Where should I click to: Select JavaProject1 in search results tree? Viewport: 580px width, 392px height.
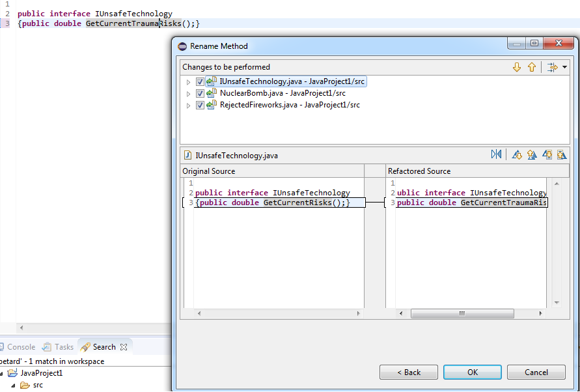tap(42, 373)
